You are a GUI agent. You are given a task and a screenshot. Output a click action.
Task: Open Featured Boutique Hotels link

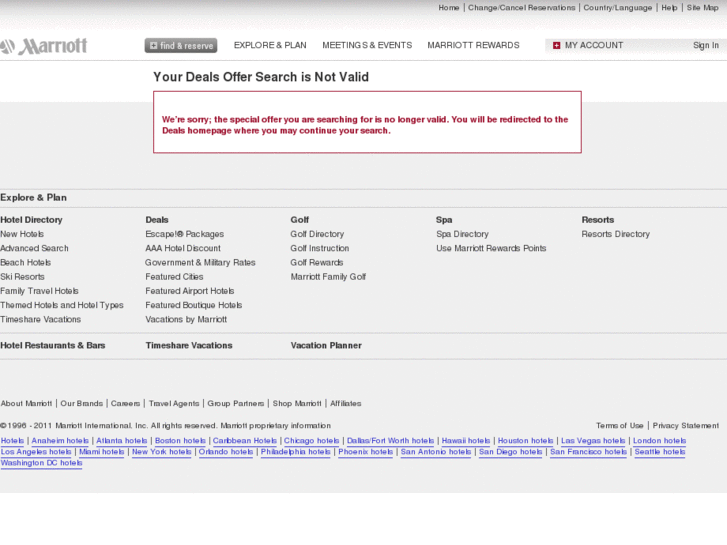click(x=194, y=305)
